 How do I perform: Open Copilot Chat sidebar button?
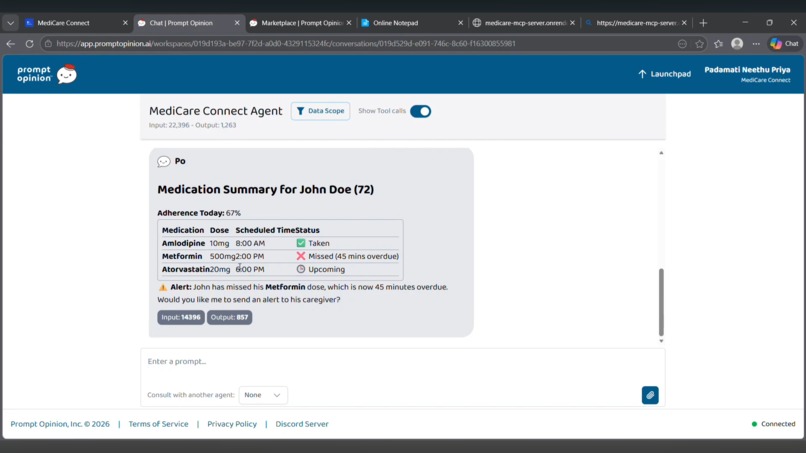pyautogui.click(x=784, y=44)
